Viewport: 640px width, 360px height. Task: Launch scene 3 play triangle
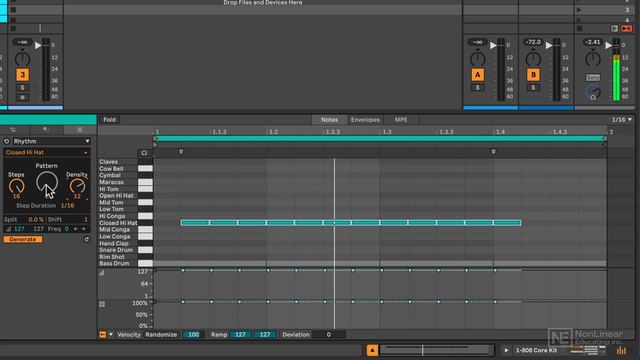(579, 10)
